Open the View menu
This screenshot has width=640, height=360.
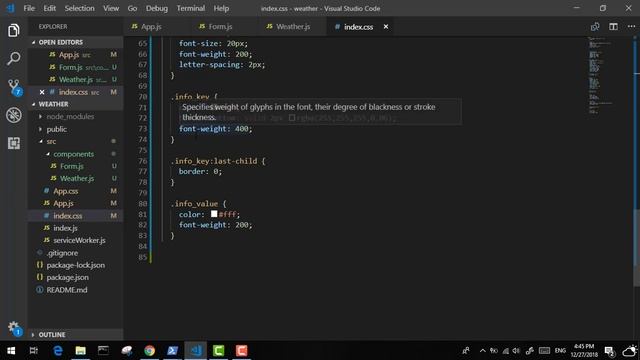click(111, 8)
